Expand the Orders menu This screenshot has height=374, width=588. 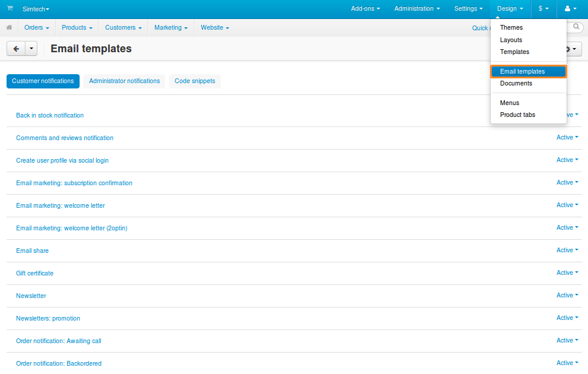37,28
